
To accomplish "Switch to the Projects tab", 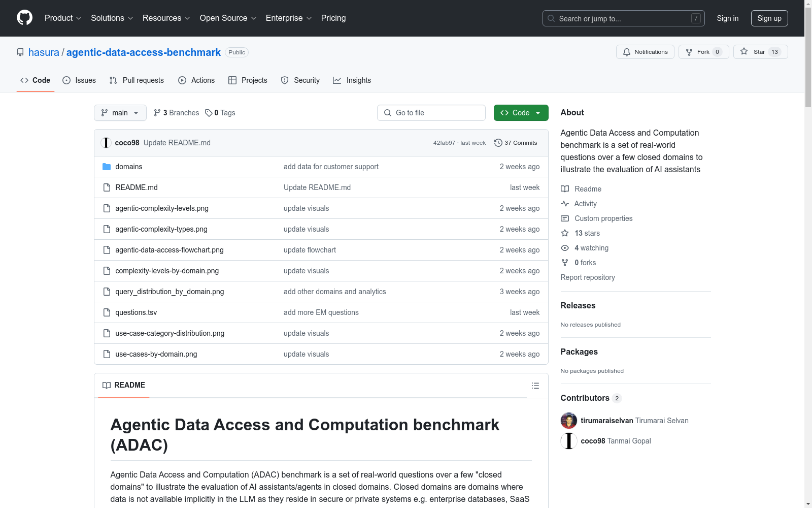I will pos(248,80).
